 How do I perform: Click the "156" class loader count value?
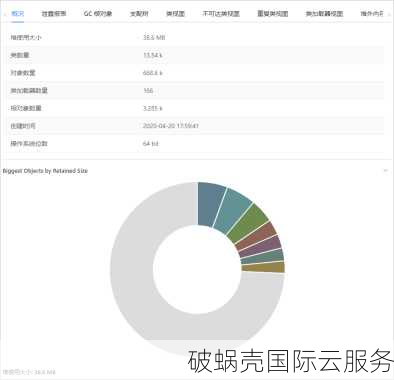[x=148, y=90]
